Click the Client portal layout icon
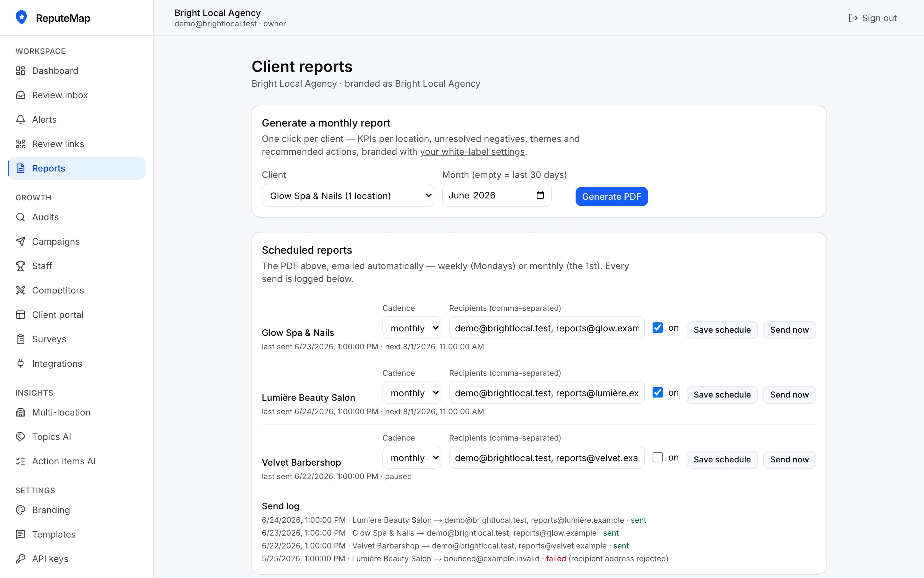The image size is (924, 578). [x=21, y=315]
